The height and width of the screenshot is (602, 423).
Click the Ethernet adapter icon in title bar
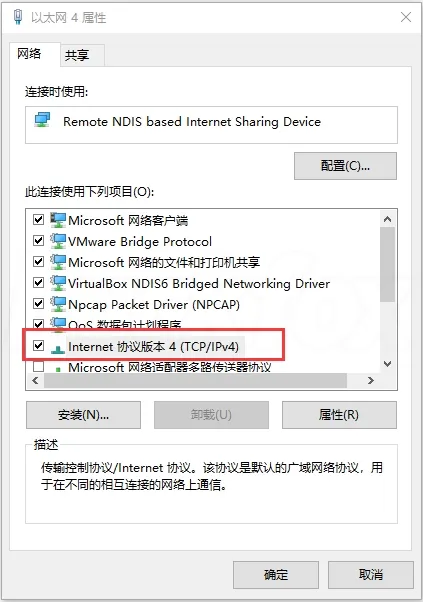point(18,17)
